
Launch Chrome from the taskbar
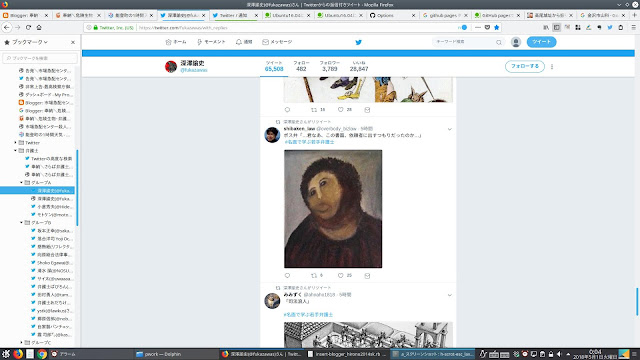(x=42, y=354)
